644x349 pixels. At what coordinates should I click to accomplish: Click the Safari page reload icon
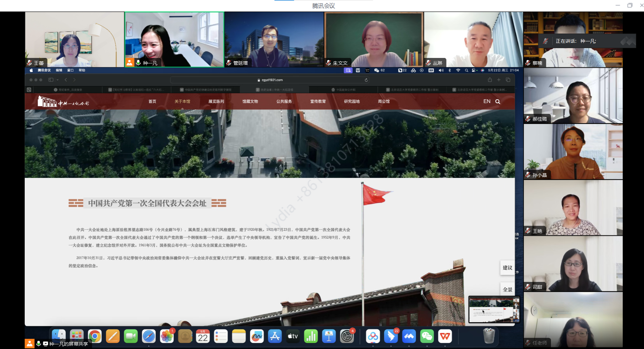coord(366,80)
